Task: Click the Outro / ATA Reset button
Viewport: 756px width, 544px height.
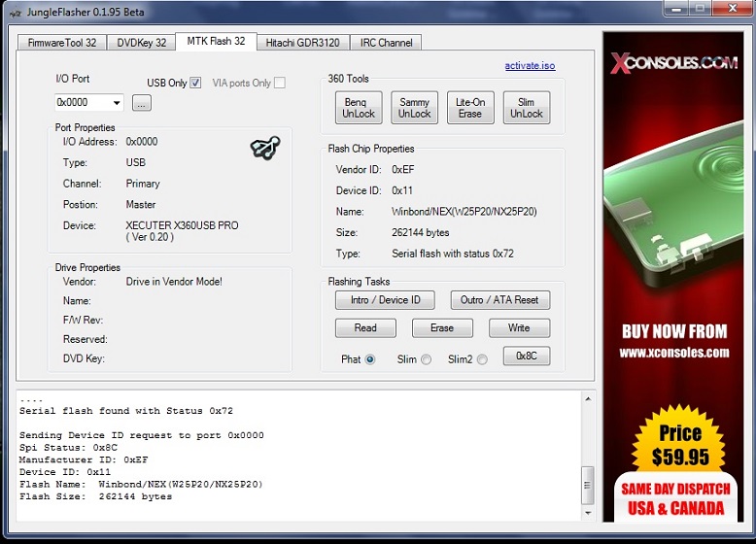Action: click(x=500, y=300)
